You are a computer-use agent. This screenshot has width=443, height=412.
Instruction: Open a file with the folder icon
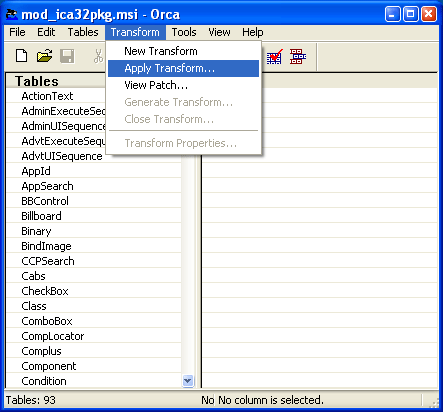(44, 56)
